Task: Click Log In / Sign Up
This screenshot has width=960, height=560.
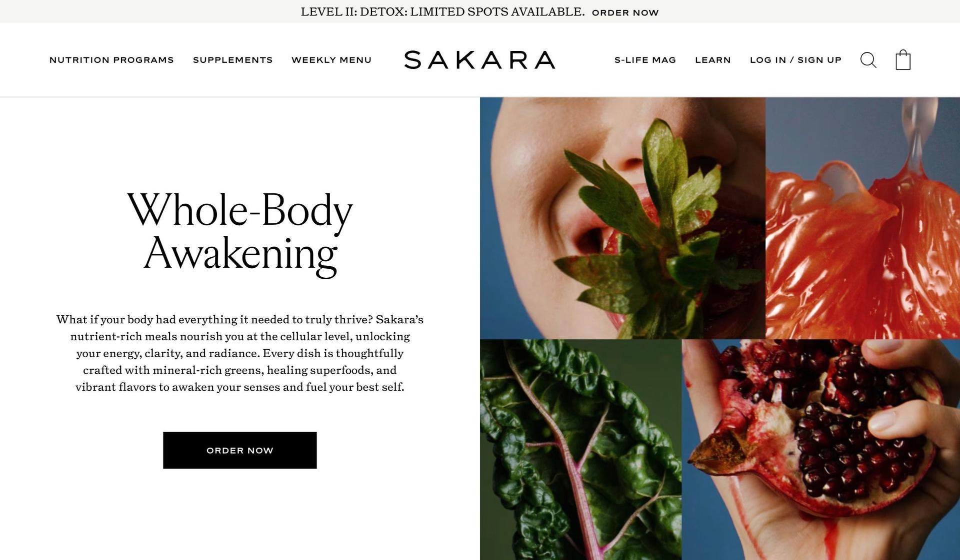Action: [795, 60]
